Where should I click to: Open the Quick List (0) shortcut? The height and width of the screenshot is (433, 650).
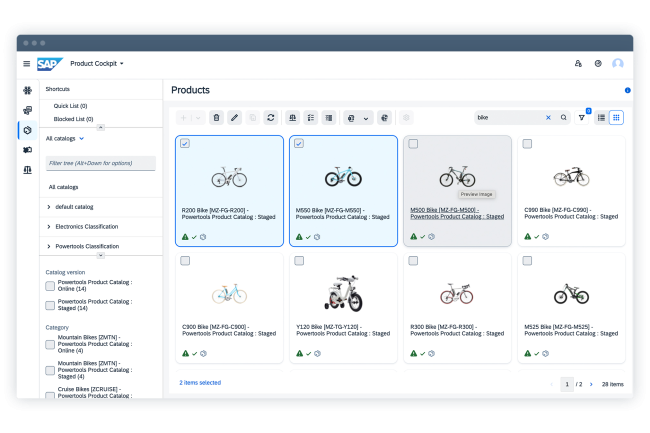70,105
